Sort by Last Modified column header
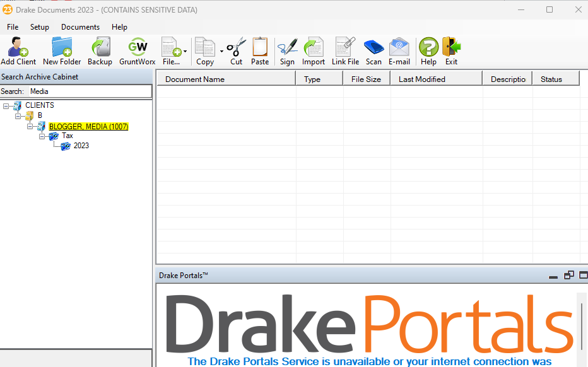 436,79
